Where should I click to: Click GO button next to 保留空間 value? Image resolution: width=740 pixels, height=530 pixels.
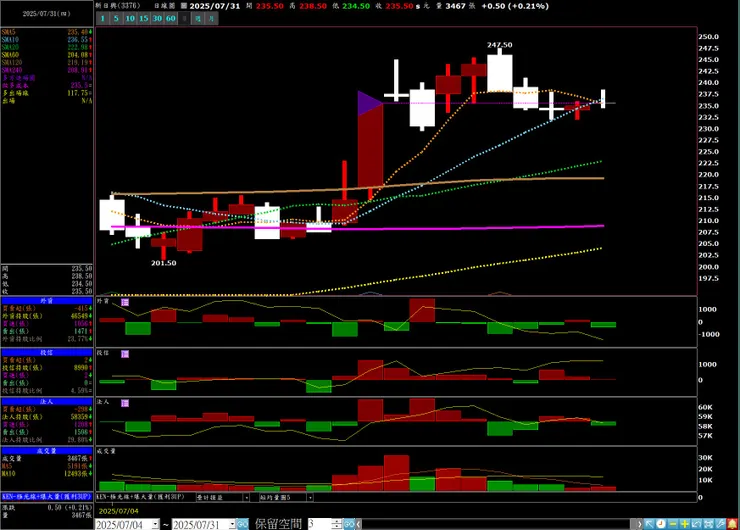pyautogui.click(x=349, y=524)
